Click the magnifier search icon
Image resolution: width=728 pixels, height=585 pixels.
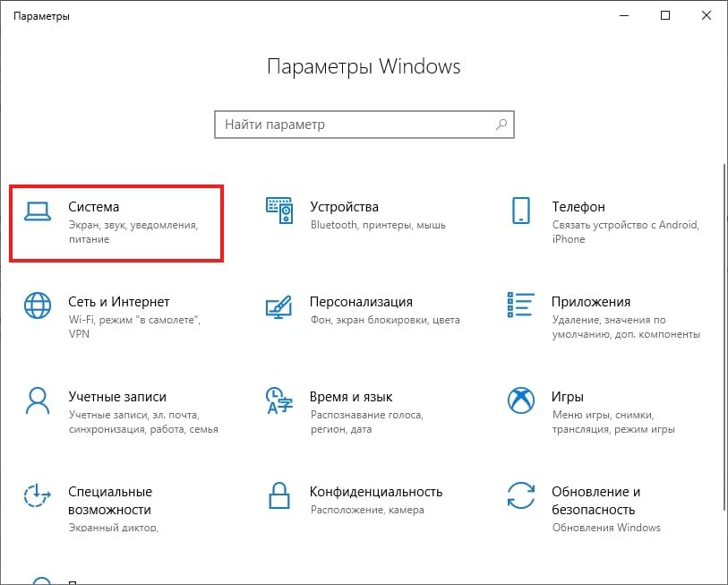click(x=501, y=124)
